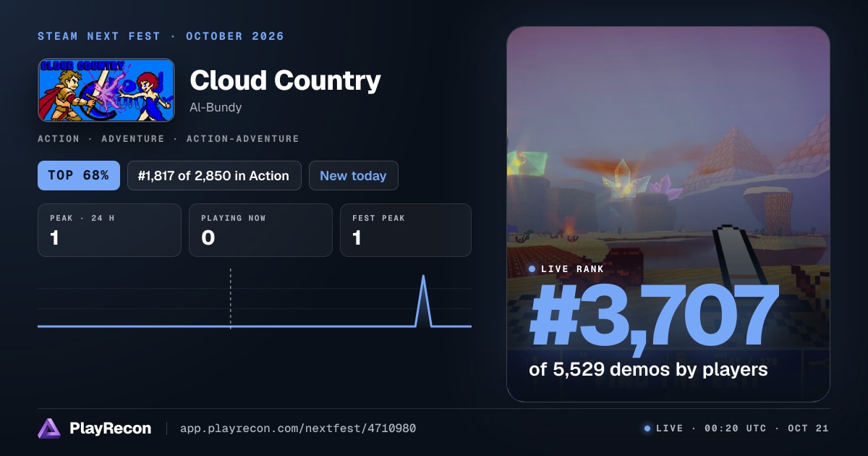
Task: Click the New today tag
Action: pos(353,175)
